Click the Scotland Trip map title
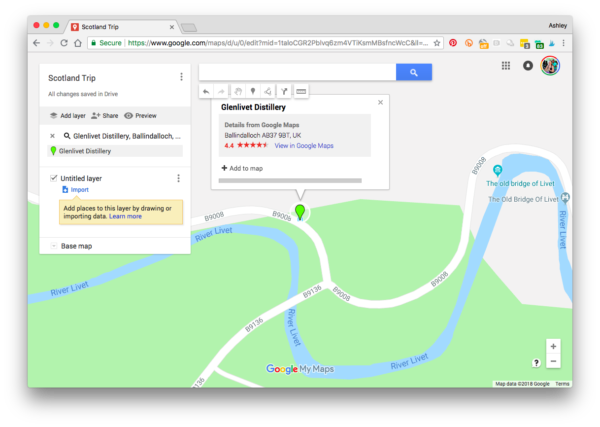600x427 pixels. (x=72, y=78)
